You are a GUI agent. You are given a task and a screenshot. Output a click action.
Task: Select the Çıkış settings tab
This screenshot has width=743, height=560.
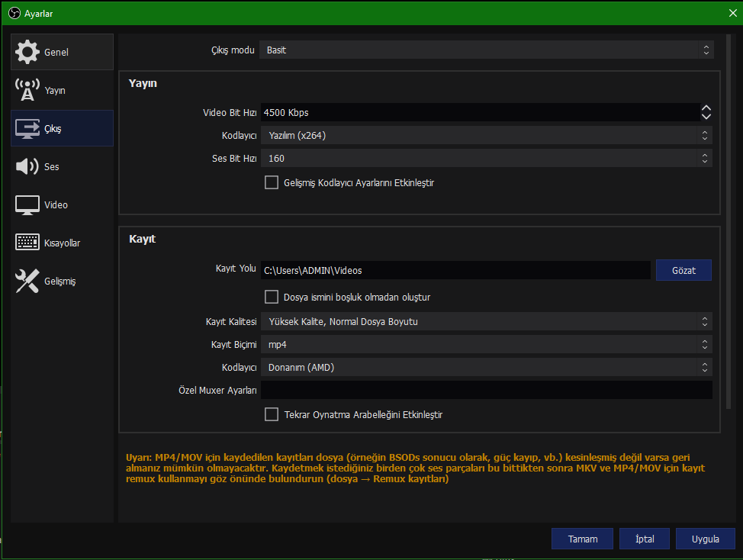coord(62,128)
